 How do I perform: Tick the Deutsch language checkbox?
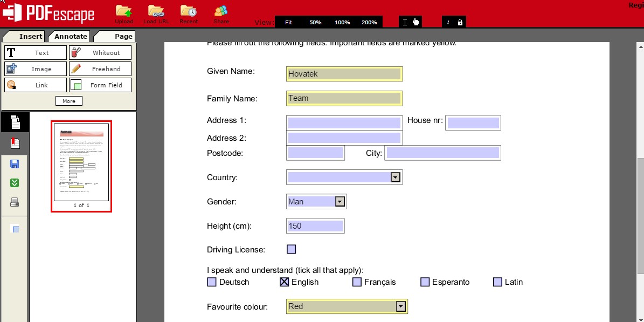(211, 282)
